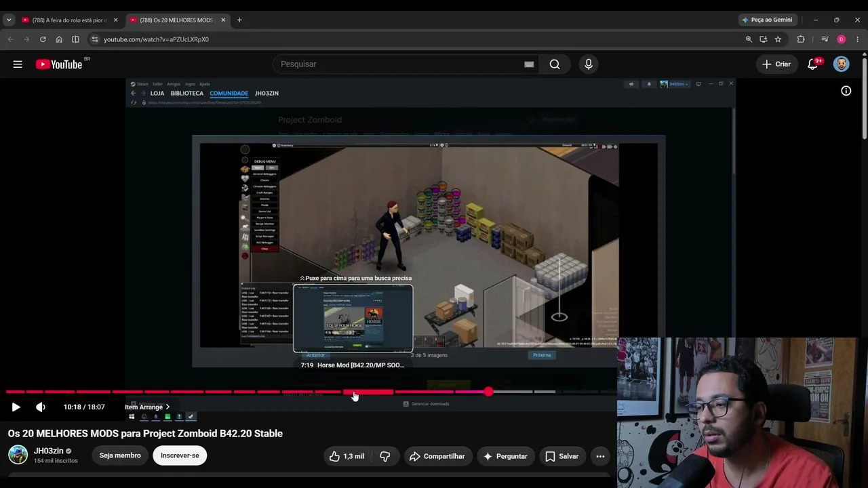Click the video progress scrubber handle
Image resolution: width=868 pixels, height=488 pixels.
(x=488, y=392)
